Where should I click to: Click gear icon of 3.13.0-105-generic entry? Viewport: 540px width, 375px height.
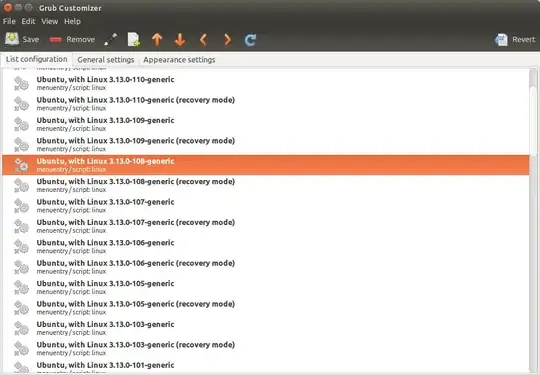pyautogui.click(x=21, y=287)
